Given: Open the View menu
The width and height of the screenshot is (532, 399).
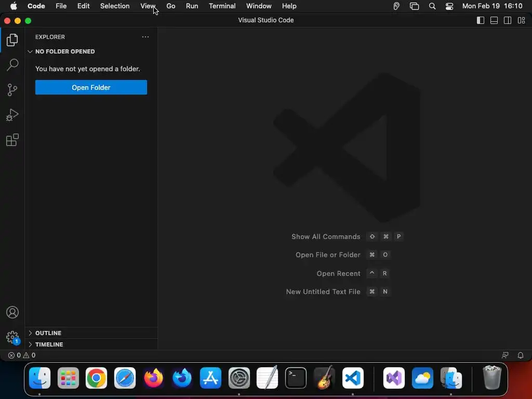Looking at the screenshot, I should point(148,6).
